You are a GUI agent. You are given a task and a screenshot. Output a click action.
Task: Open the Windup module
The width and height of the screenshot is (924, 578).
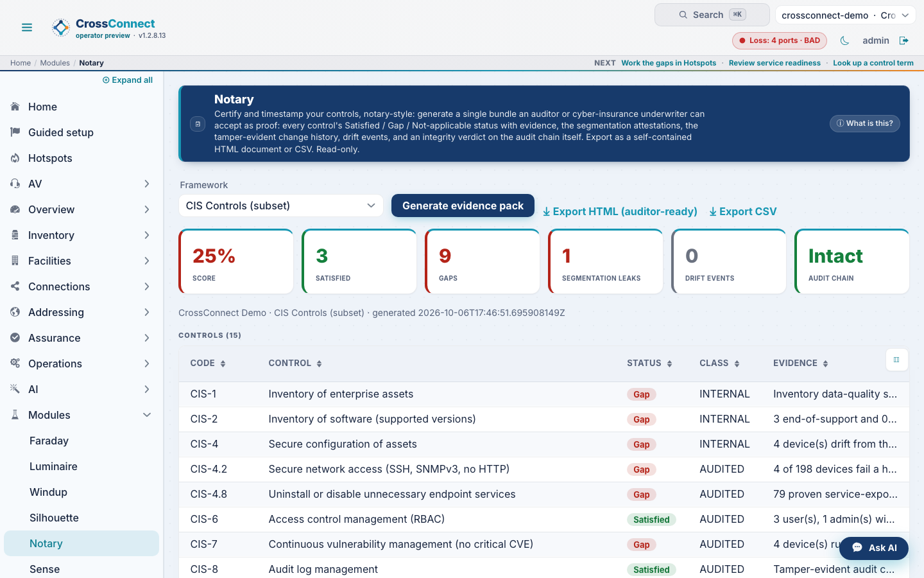(x=81, y=492)
